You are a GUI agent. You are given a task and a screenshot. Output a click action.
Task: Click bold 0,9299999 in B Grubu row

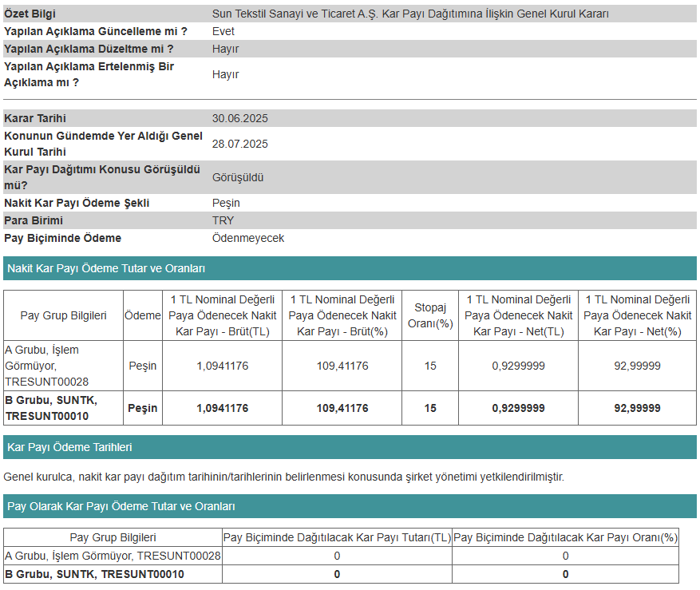[x=518, y=408]
